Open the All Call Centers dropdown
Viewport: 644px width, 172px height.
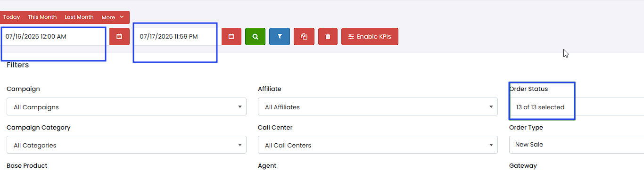[378, 145]
